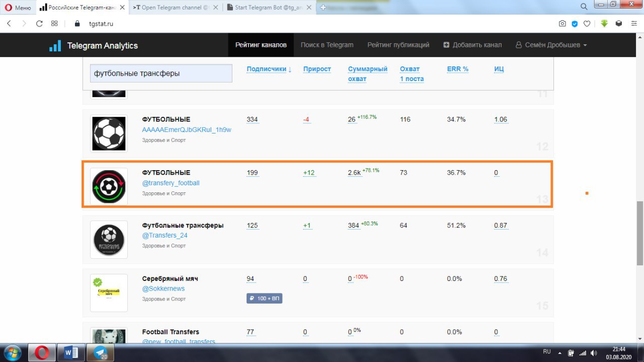Click the green download arrow icon
The height and width of the screenshot is (362, 644).
604,24
